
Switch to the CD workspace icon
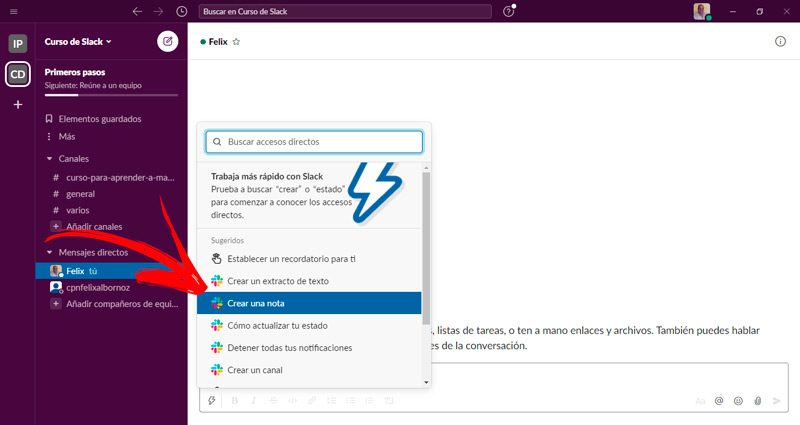[x=18, y=74]
